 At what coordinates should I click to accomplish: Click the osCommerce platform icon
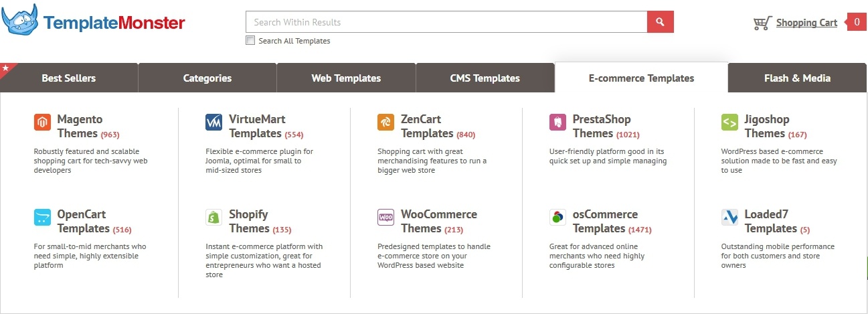click(x=557, y=218)
